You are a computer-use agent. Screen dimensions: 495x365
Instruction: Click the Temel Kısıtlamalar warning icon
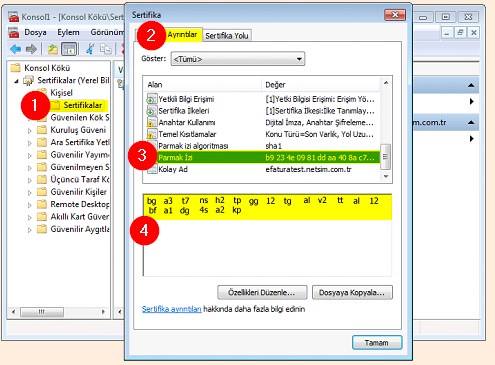(152, 134)
